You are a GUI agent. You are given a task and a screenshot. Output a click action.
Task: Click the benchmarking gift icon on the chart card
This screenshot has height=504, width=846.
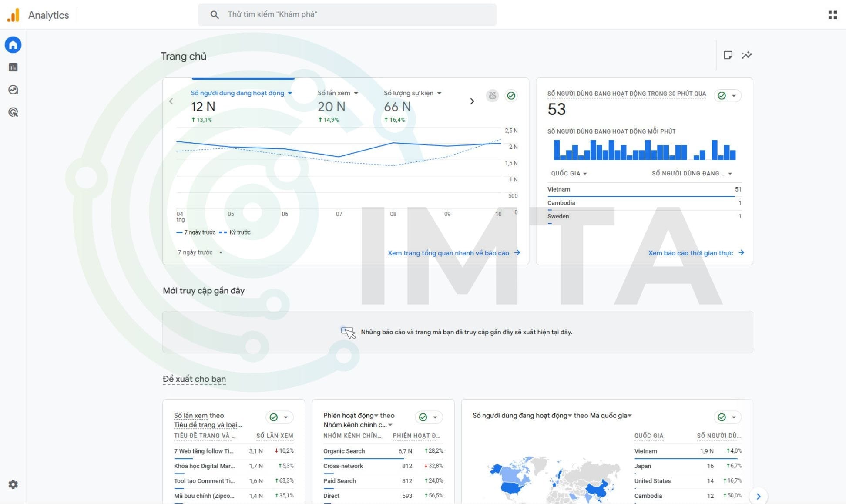tap(492, 96)
